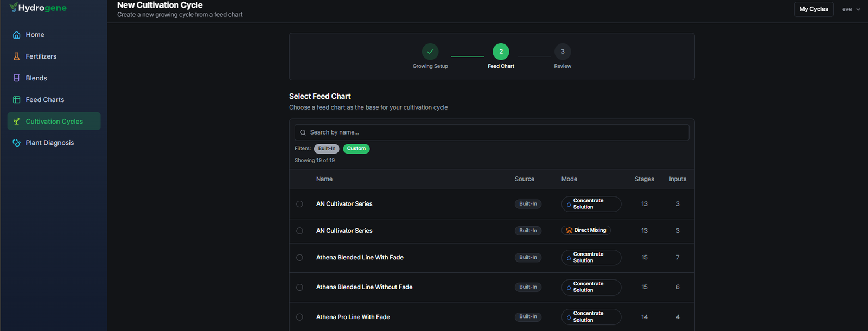Click droplet icon in Athena Pro Line row

(569, 317)
